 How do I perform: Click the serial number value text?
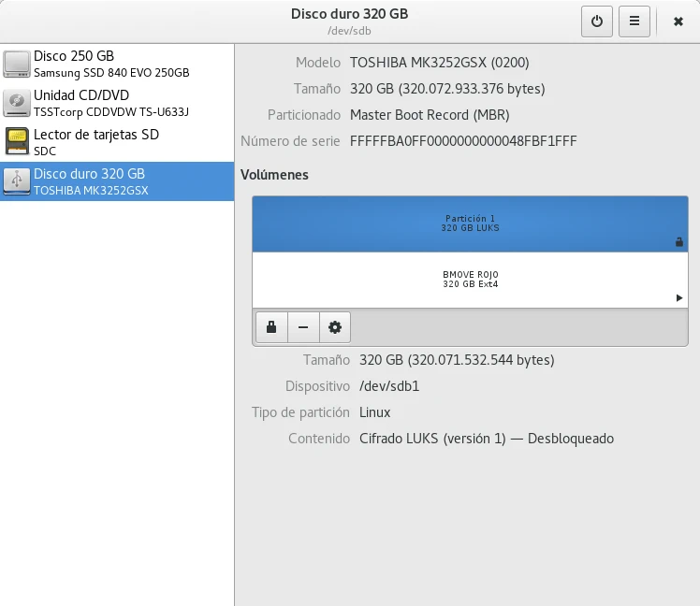pyautogui.click(x=463, y=141)
